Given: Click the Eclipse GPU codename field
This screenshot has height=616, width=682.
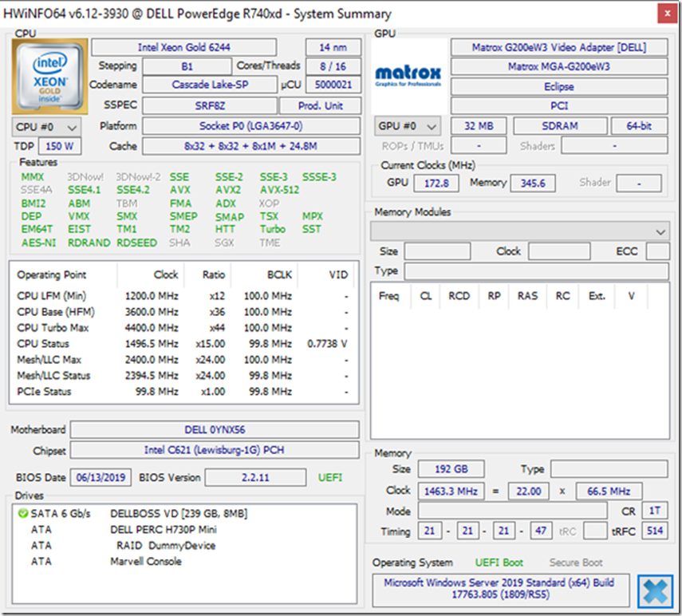Looking at the screenshot, I should (559, 86).
